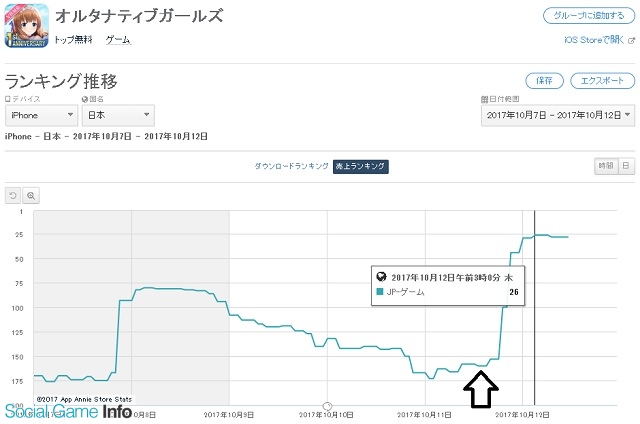Reset chart zoom with undo icon
The image size is (640, 424).
pos(13,195)
